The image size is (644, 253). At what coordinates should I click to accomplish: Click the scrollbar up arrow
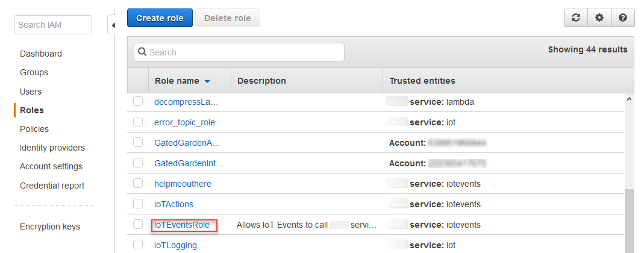click(630, 99)
